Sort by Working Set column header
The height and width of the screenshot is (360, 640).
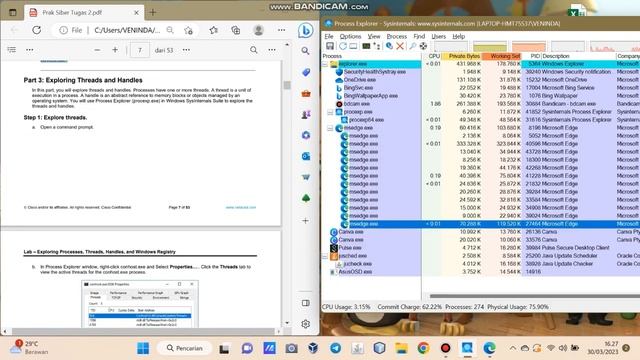click(x=502, y=56)
